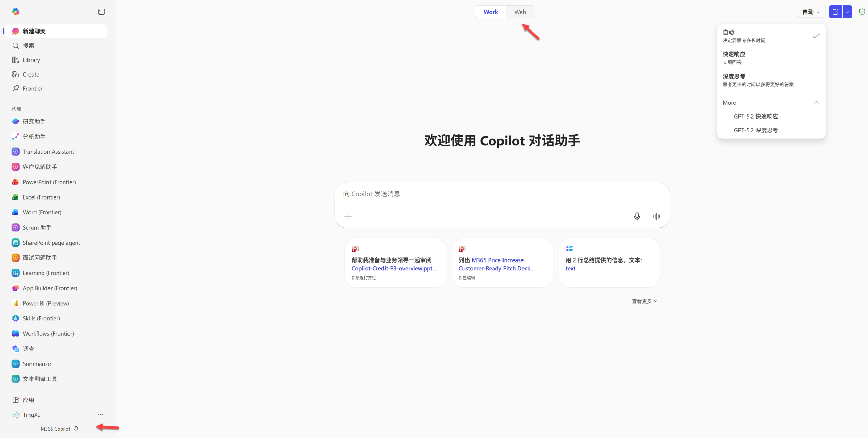Click the plus attach icon
Screen dimensions: 868x438
(x=348, y=216)
